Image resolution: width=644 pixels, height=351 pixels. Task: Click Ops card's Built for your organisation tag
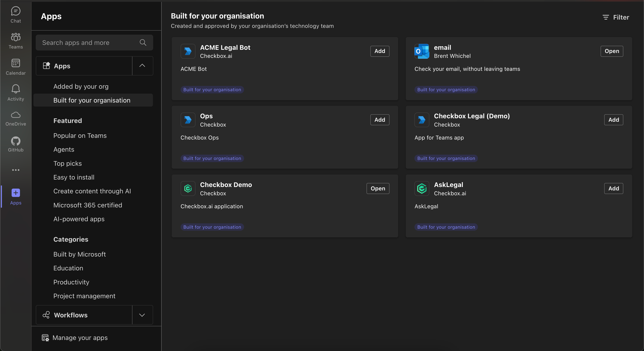coord(212,158)
